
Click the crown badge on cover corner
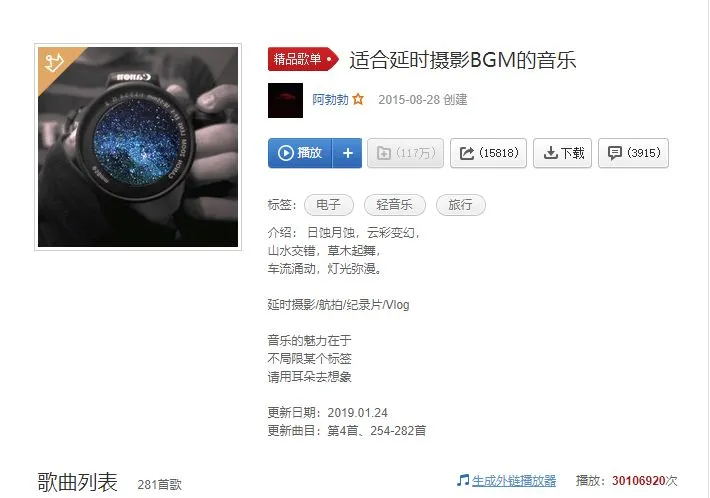coord(53,63)
